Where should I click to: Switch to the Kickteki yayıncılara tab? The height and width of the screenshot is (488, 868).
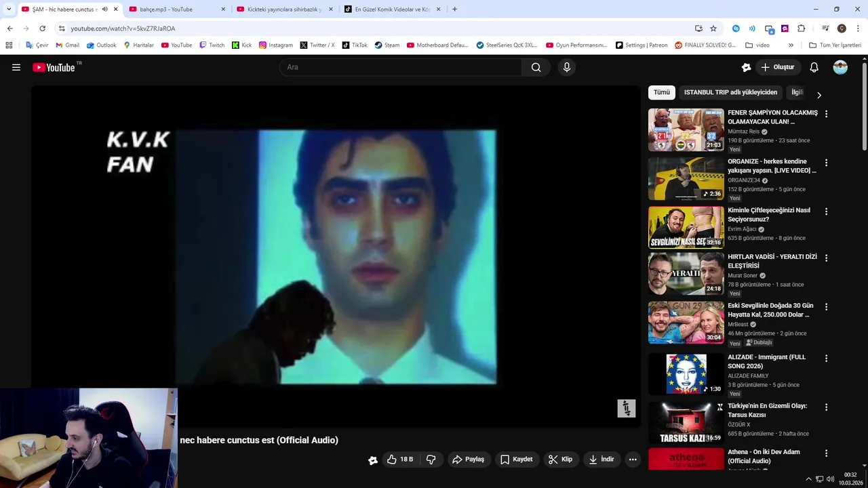tap(285, 9)
